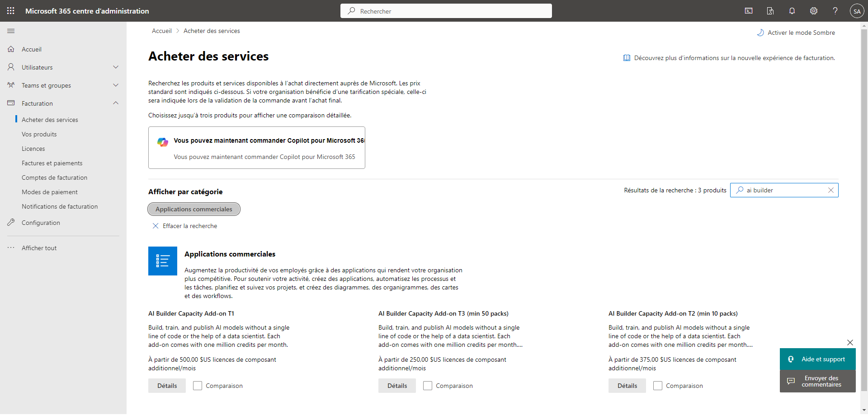Open the Copilot pour Microsoft 365 banner
Image resolution: width=868 pixels, height=415 pixels.
(x=257, y=148)
